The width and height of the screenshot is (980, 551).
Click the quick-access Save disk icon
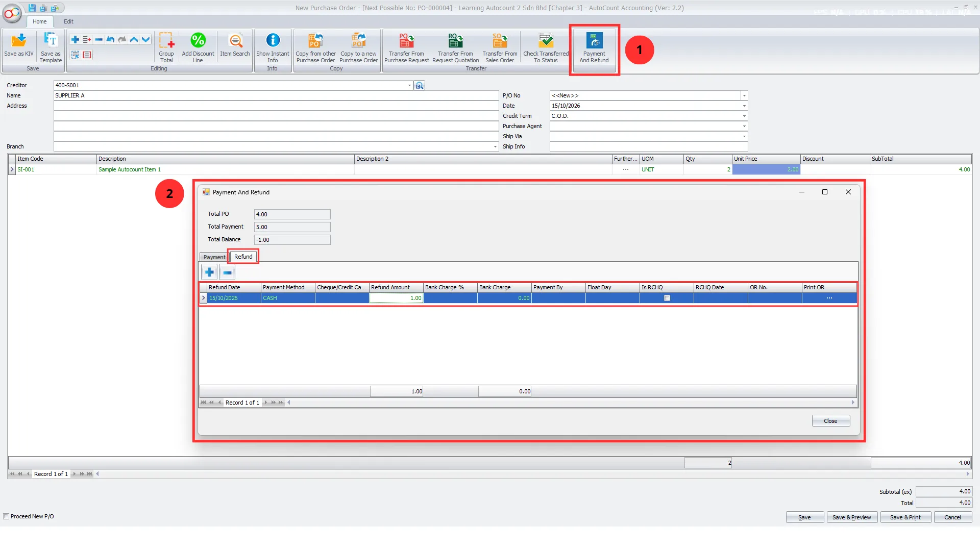pos(32,8)
